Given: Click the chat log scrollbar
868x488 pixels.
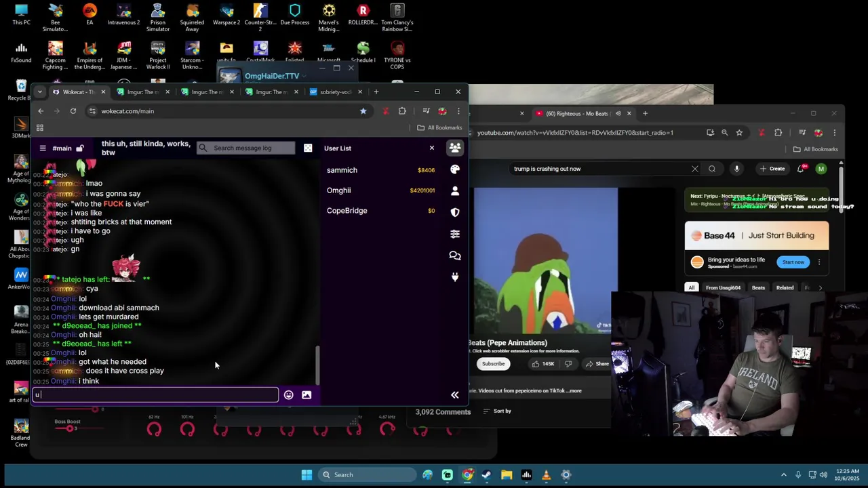Looking at the screenshot, I should click(x=317, y=366).
